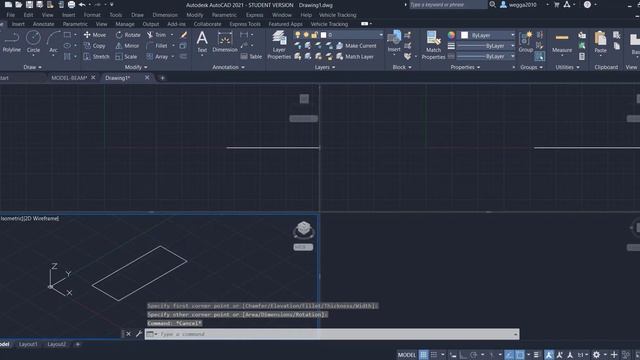Select the Trim tool
The width and height of the screenshot is (640, 360).
click(156, 35)
